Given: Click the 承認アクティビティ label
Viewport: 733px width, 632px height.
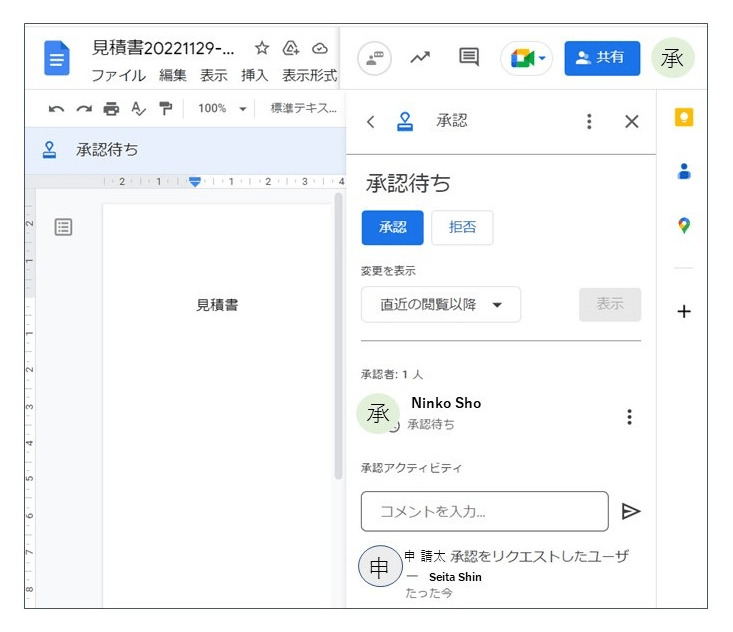Looking at the screenshot, I should [411, 468].
